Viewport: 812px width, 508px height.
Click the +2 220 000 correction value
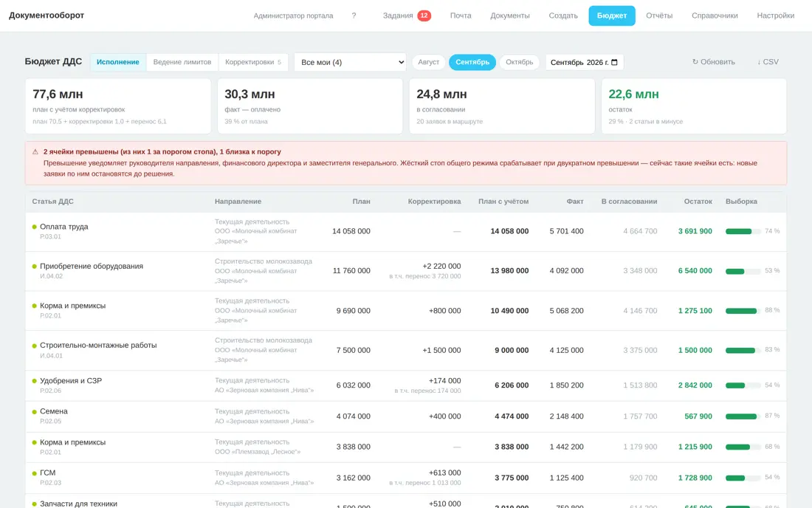pos(441,266)
